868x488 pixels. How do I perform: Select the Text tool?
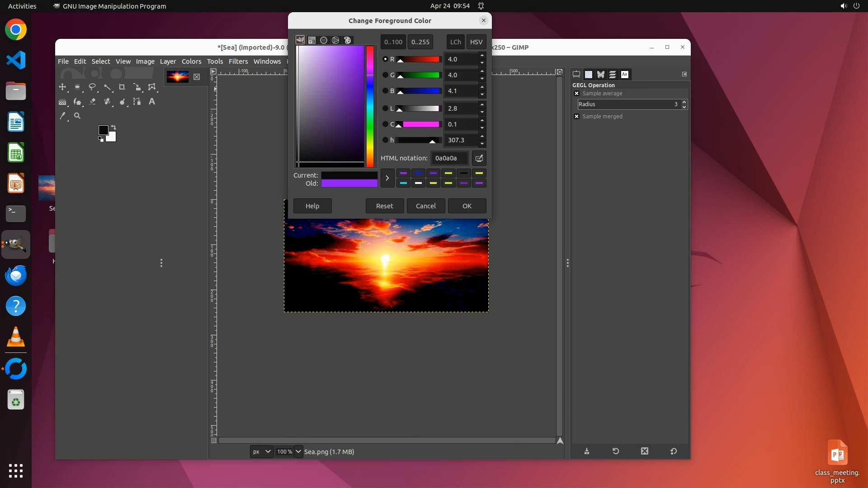click(152, 102)
